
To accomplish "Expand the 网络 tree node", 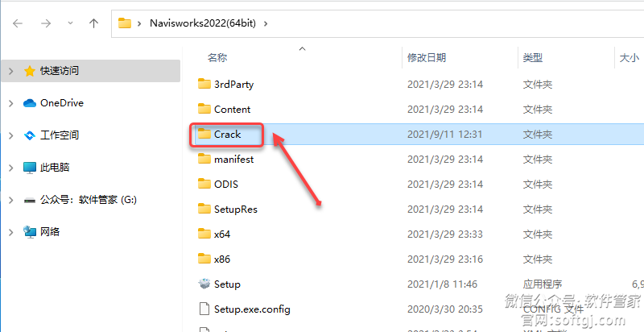I will 11,232.
